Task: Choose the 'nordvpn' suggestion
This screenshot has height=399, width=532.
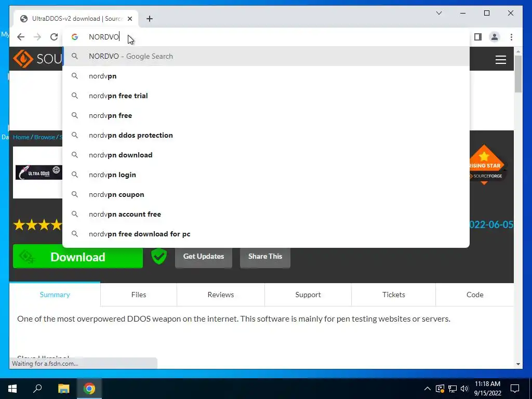Action: (x=266, y=76)
